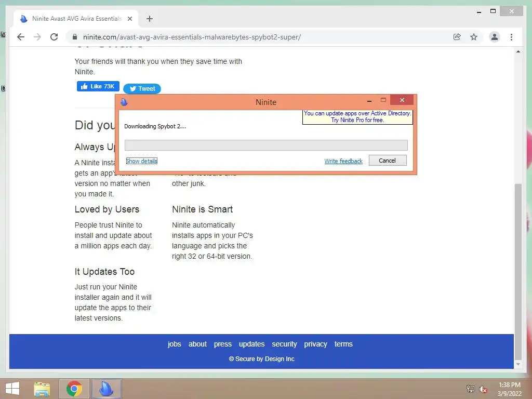Image resolution: width=532 pixels, height=399 pixels.
Task: Close the Ninite installer dialog
Action: (x=402, y=100)
